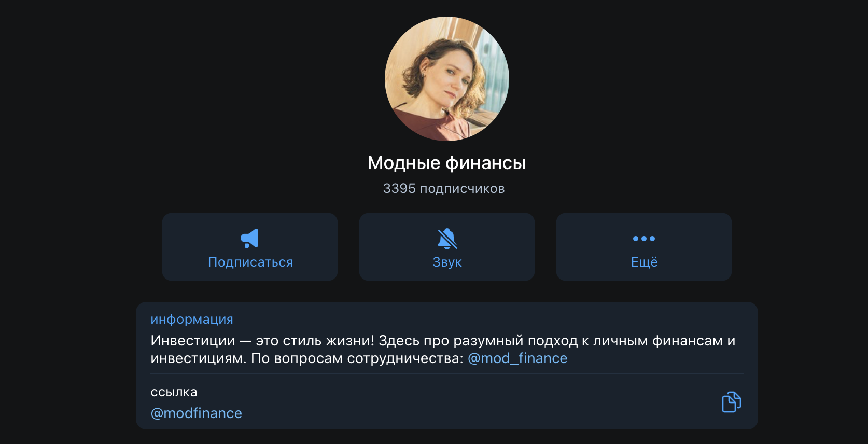This screenshot has width=868, height=444.
Task: Expand more options via the Ещё label
Action: pos(644,262)
